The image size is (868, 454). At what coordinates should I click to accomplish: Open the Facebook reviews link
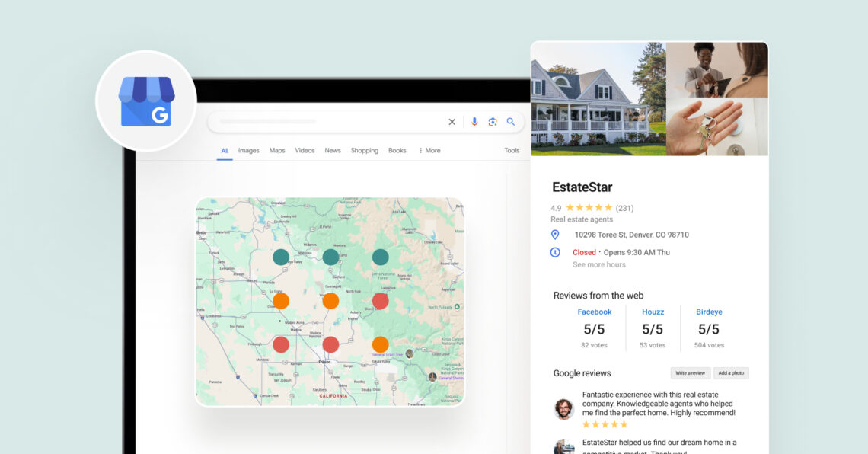click(595, 312)
